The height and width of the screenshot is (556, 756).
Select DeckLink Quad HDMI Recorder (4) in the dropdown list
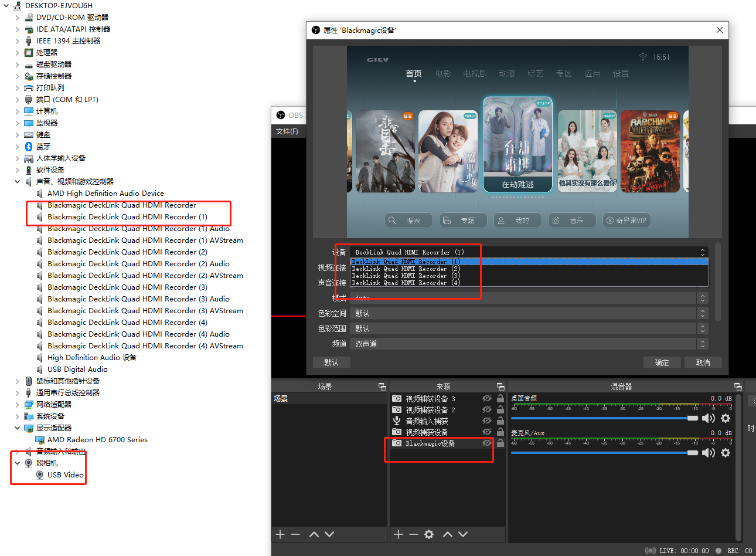(529, 283)
